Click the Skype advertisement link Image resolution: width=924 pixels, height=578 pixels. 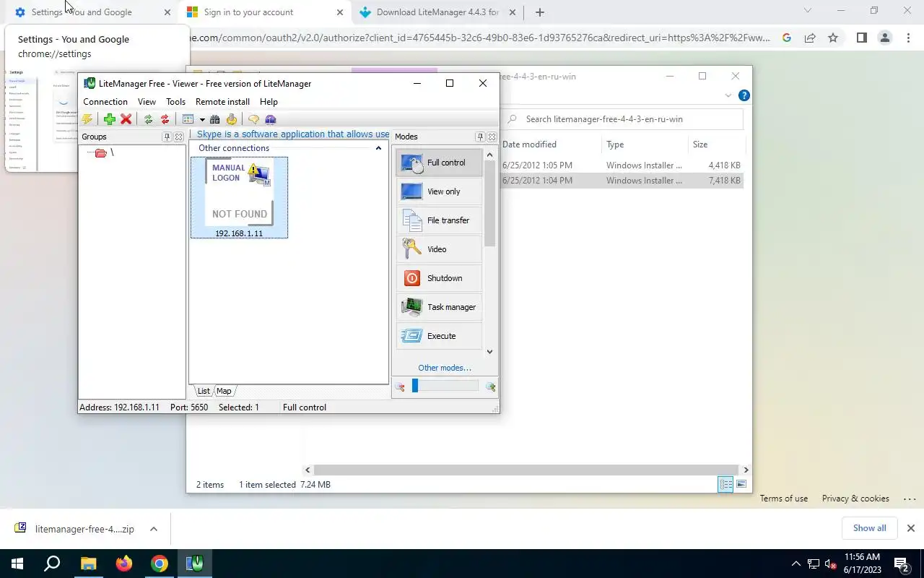click(x=293, y=134)
